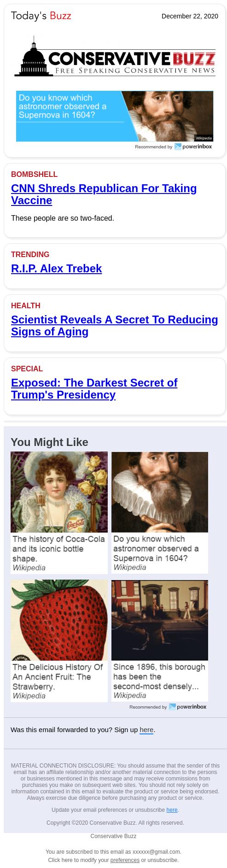Click the Conservative Buzz logo banner
Viewport: 227px width, 868px height.
(x=115, y=57)
